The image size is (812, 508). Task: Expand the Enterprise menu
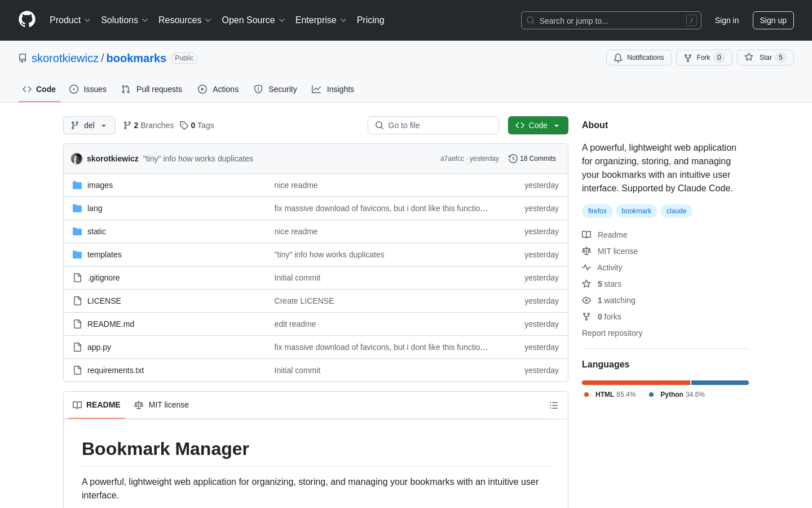click(321, 20)
